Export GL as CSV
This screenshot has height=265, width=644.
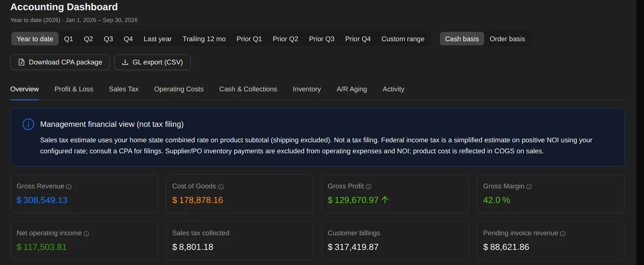[x=152, y=62]
